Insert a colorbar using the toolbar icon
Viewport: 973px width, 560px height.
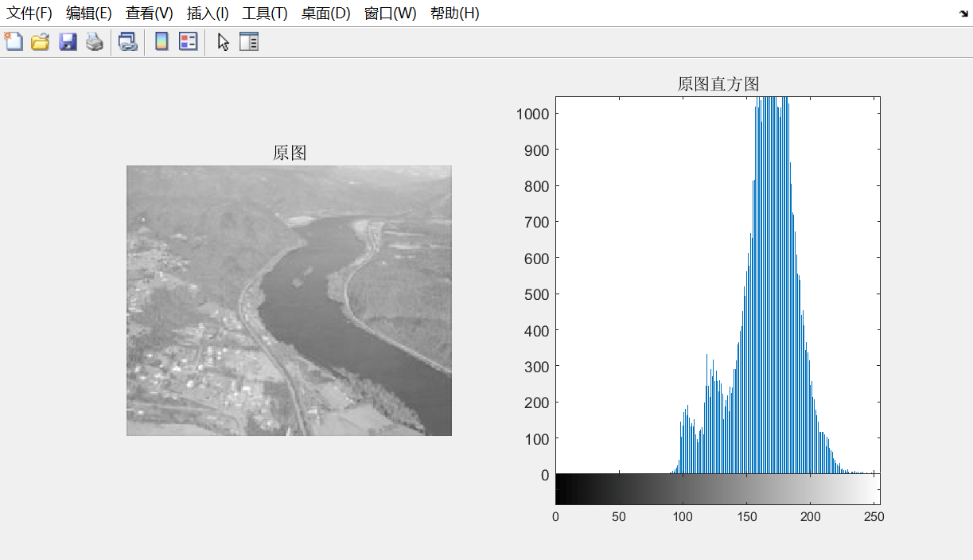(162, 42)
